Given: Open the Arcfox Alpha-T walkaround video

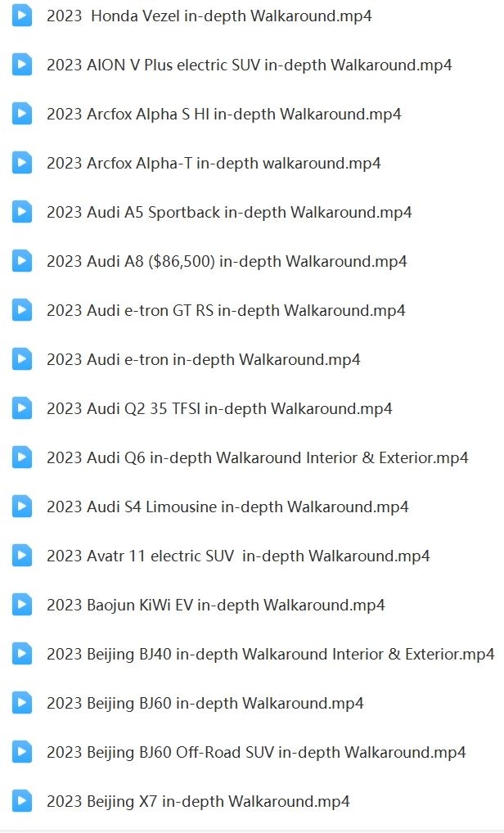Looking at the screenshot, I should (214, 163).
